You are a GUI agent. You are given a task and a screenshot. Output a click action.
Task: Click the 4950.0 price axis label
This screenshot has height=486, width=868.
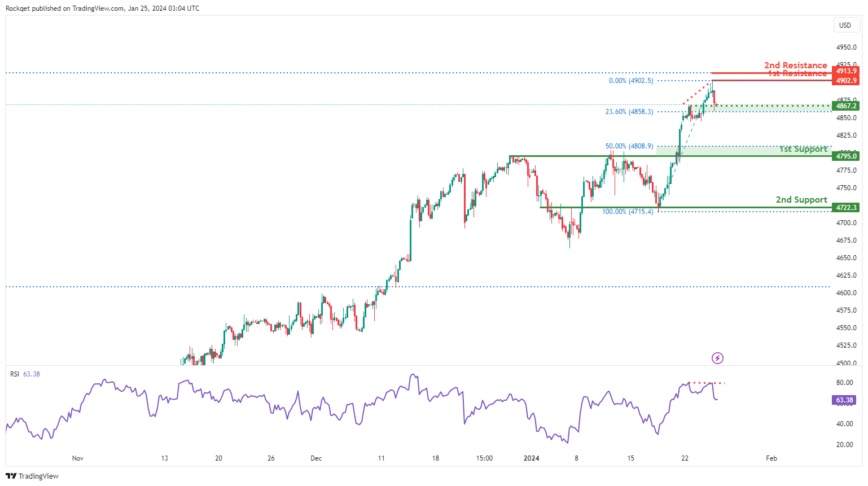tap(847, 47)
